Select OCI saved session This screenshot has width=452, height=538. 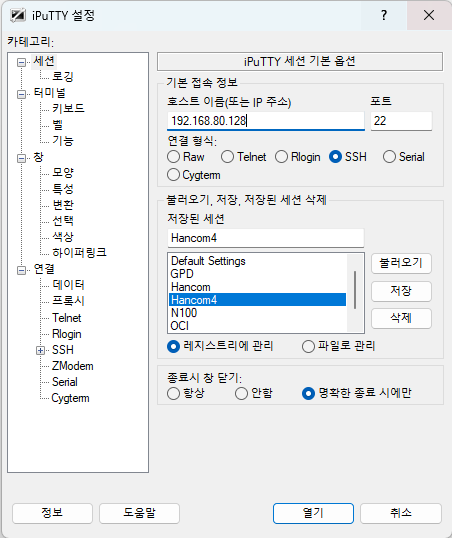(257, 326)
